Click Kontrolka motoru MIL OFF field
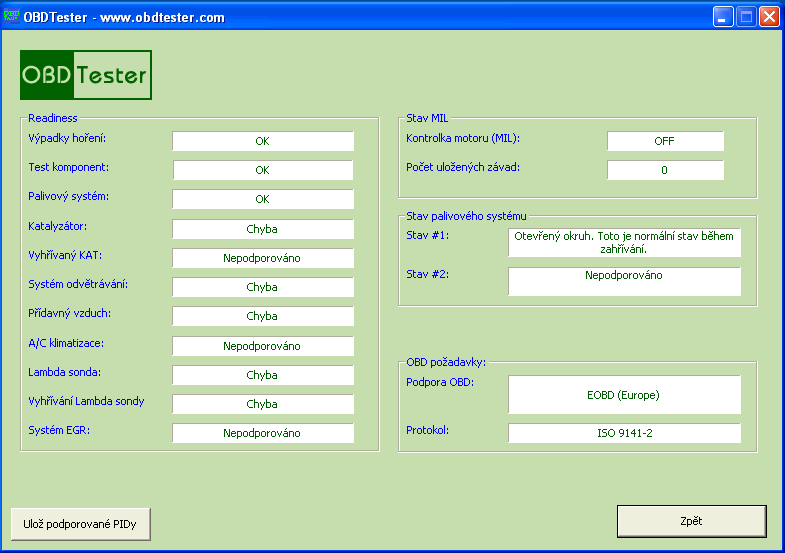The height and width of the screenshot is (553, 785). (x=665, y=141)
